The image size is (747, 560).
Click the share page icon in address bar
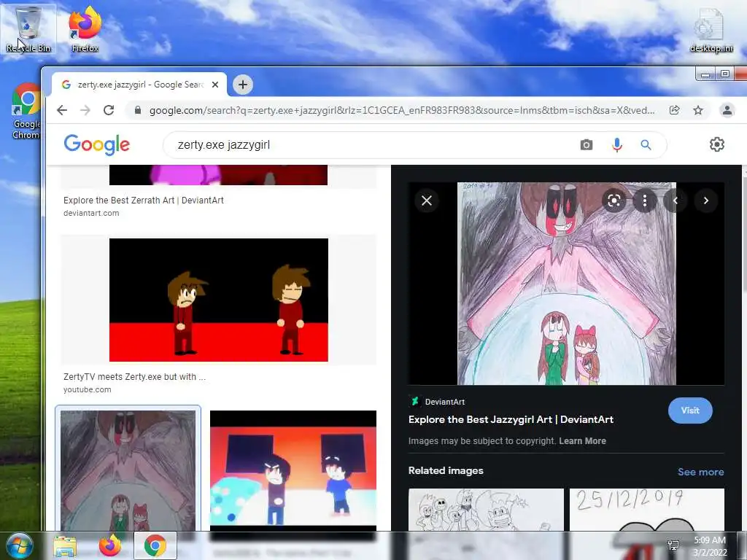pos(674,111)
